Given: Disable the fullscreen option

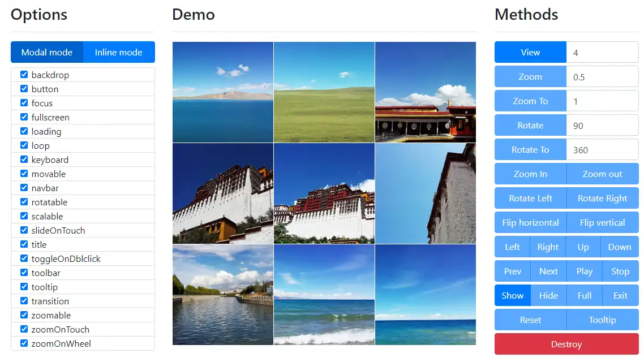Looking at the screenshot, I should 24,117.
